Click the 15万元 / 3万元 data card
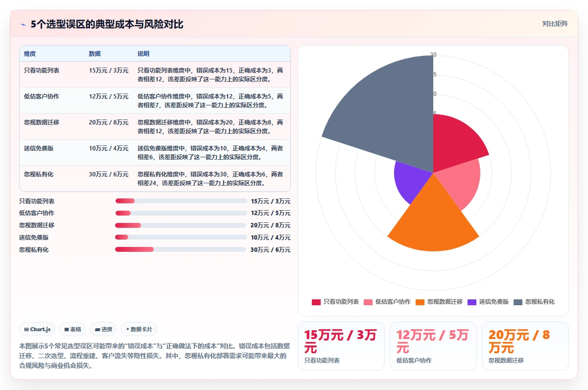This screenshot has width=588, height=390. [341, 346]
